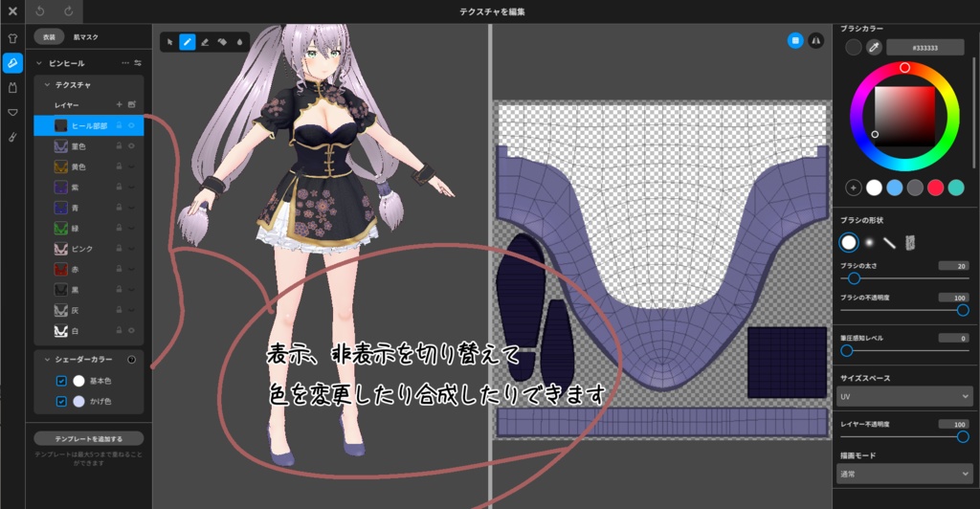Toggle the mirror symmetry drawing button
This screenshot has width=980, height=509.
tap(815, 40)
